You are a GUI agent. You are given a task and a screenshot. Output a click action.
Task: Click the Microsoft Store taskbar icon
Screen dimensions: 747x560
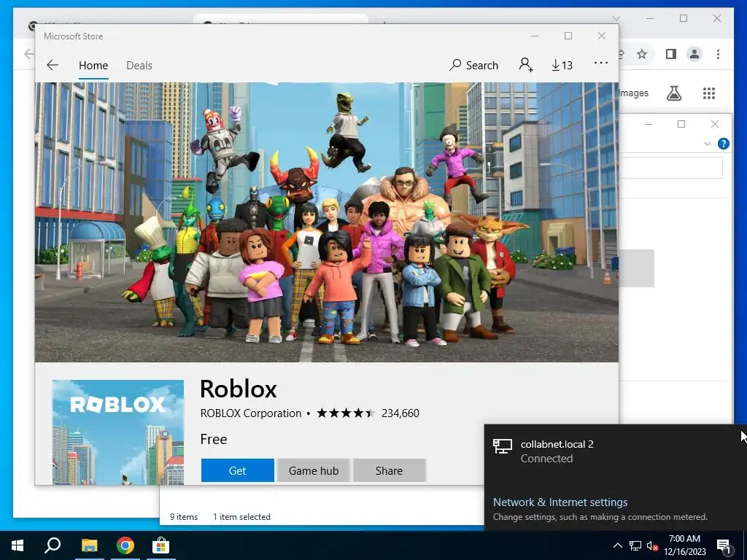point(160,545)
